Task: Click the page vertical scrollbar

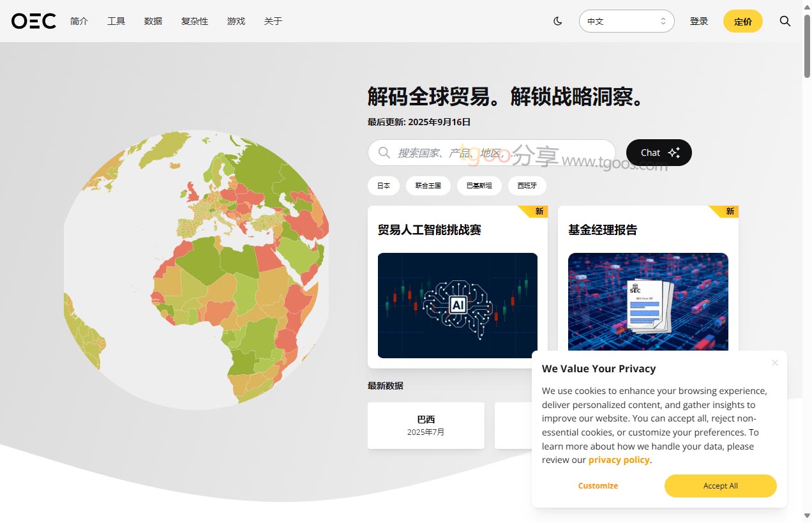Action: [x=807, y=255]
